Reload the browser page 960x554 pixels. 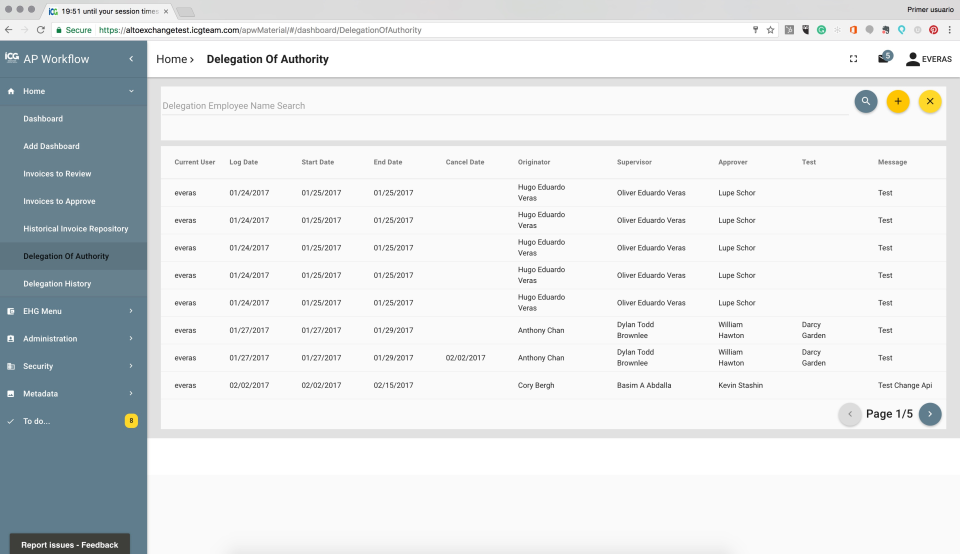pyautogui.click(x=40, y=29)
